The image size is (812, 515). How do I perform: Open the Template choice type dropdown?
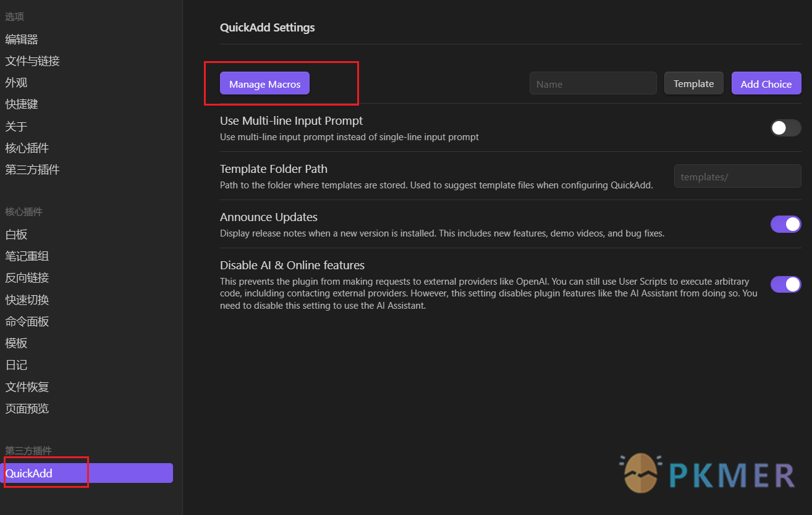pos(693,83)
